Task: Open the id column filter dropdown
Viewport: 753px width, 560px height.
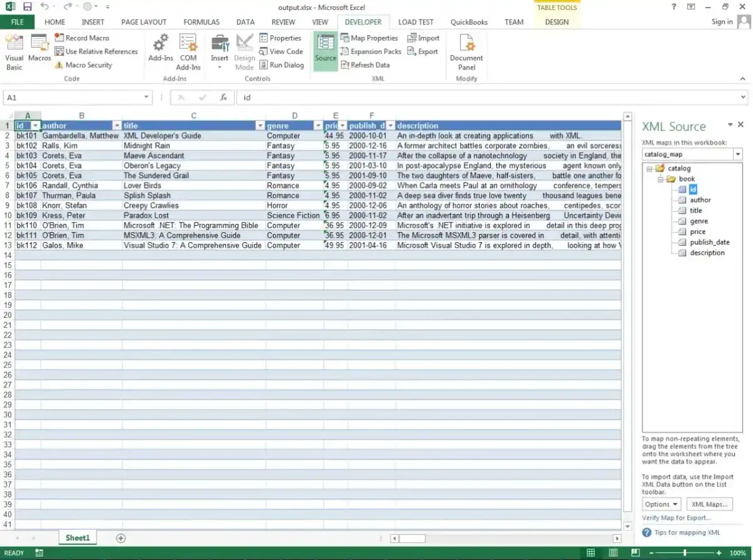Action: click(36, 126)
